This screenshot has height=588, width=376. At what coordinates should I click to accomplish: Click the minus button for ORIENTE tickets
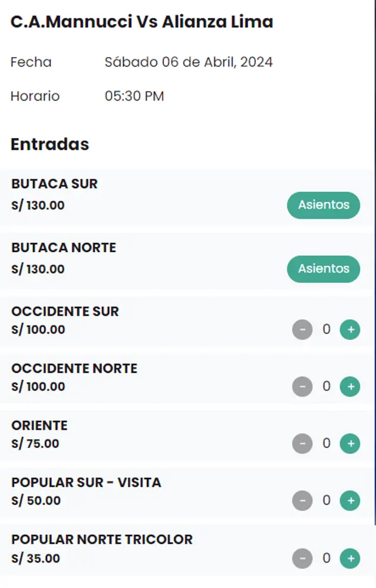(303, 444)
